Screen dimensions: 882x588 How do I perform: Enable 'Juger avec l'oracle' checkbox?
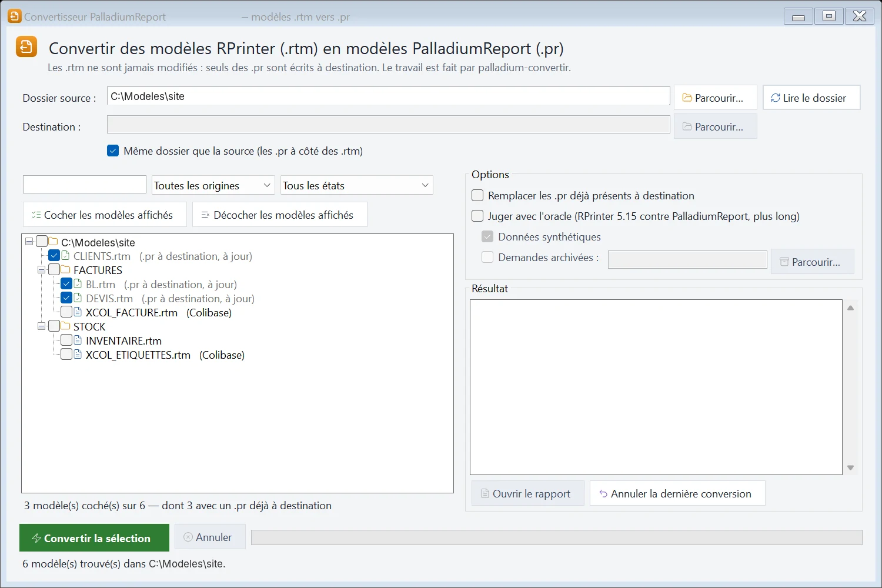click(x=477, y=216)
